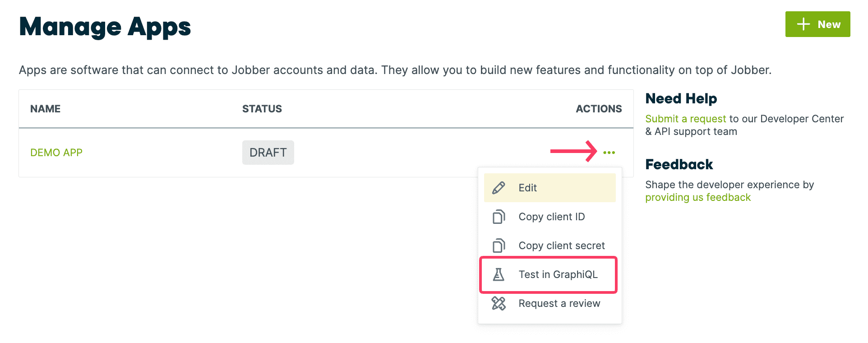
Task: Click the copy icon beside Copy client secret
Action: [499, 246]
